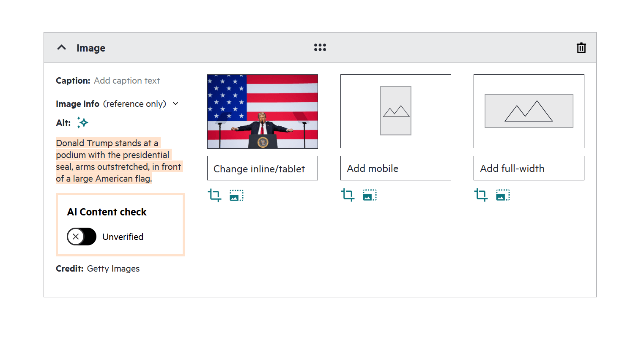Open focal area icon under inline/tablet image
Image resolution: width=644 pixels, height=351 pixels.
pos(236,195)
